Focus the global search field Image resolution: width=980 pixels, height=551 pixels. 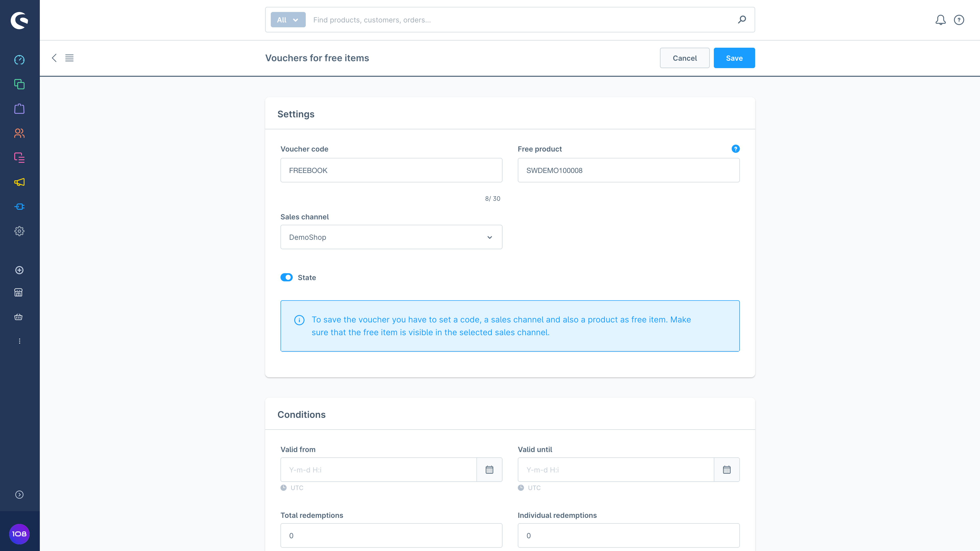[521, 20]
